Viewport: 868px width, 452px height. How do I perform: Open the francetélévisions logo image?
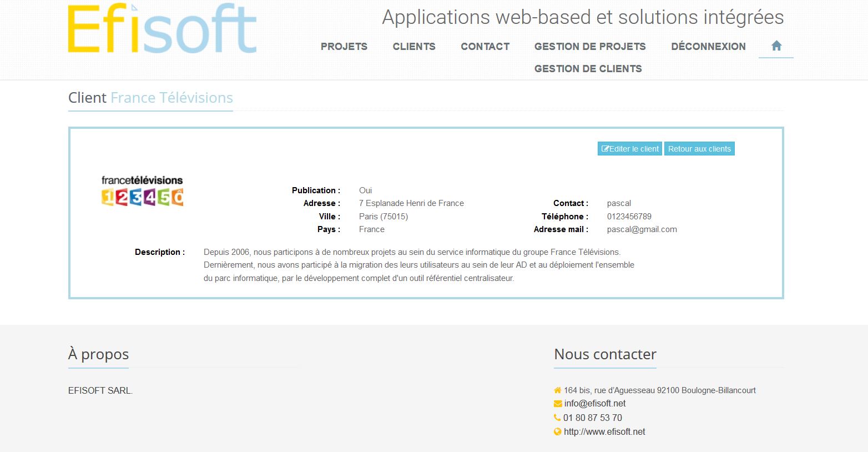[142, 191]
